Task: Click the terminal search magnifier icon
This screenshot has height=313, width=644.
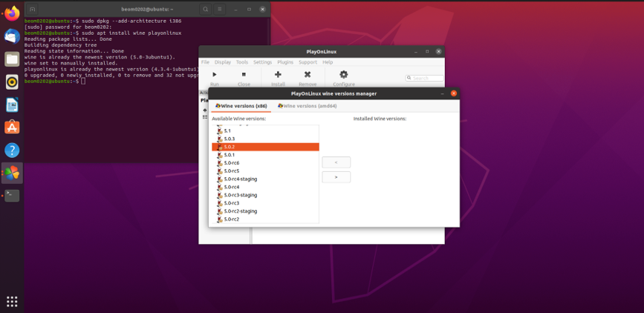Action: [206, 9]
